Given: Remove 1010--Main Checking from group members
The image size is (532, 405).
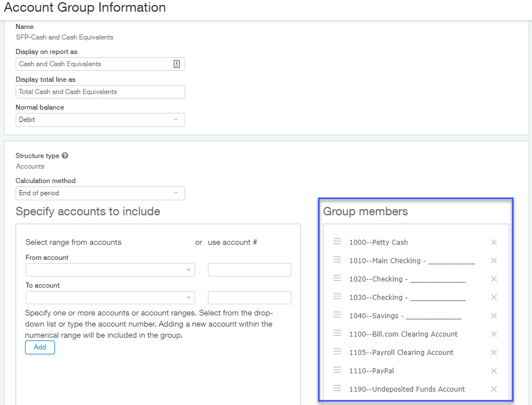Looking at the screenshot, I should point(494,260).
